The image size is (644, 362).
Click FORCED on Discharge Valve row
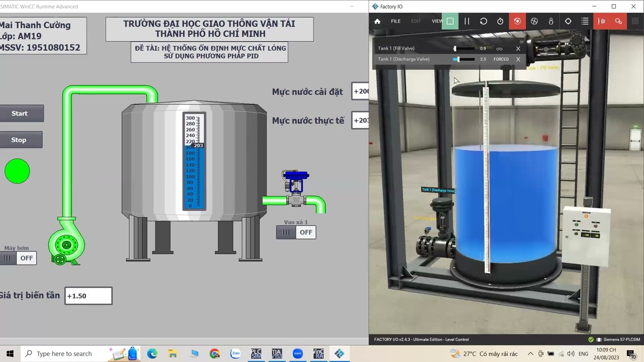[x=501, y=59]
